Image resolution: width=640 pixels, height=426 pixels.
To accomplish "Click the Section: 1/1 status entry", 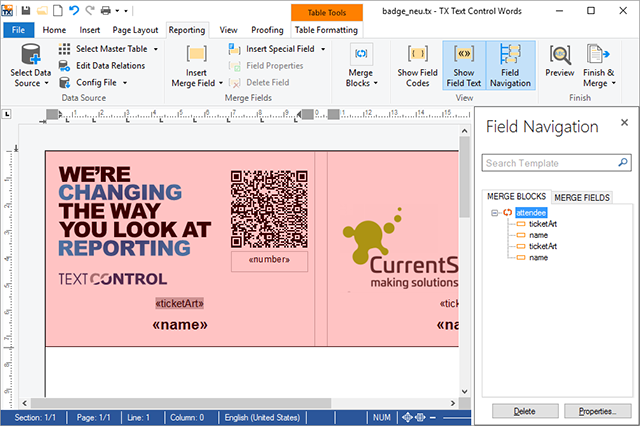I will click(x=35, y=417).
